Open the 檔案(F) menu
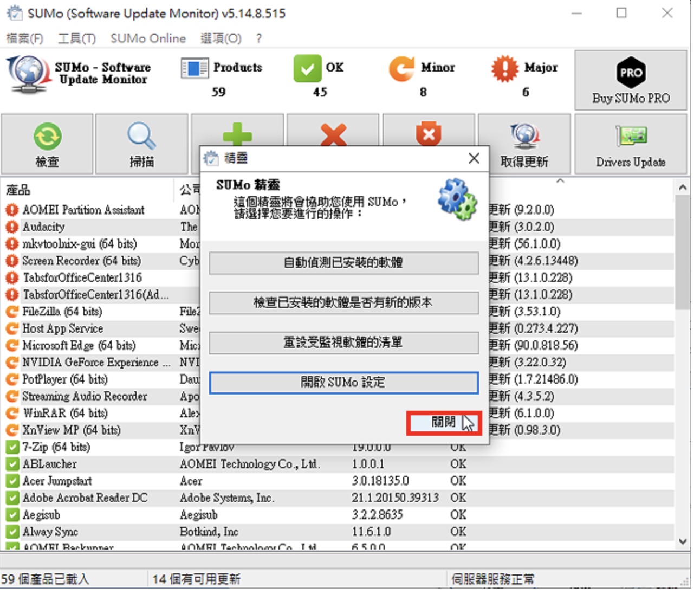Screen dimensions: 700x594 [25, 38]
